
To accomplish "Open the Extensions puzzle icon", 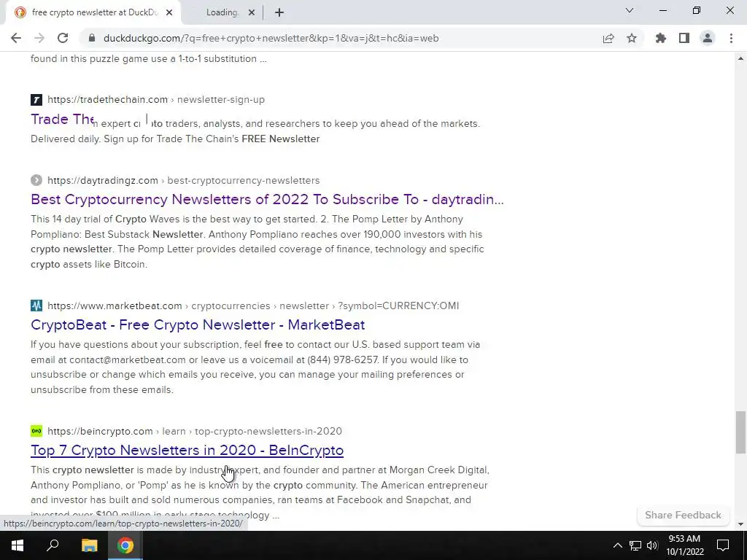I will 660,38.
